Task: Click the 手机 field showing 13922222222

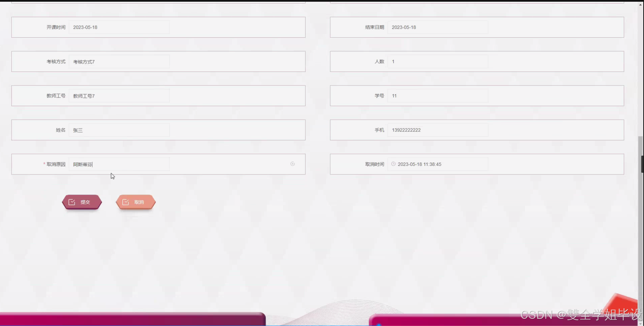Action: coord(438,130)
